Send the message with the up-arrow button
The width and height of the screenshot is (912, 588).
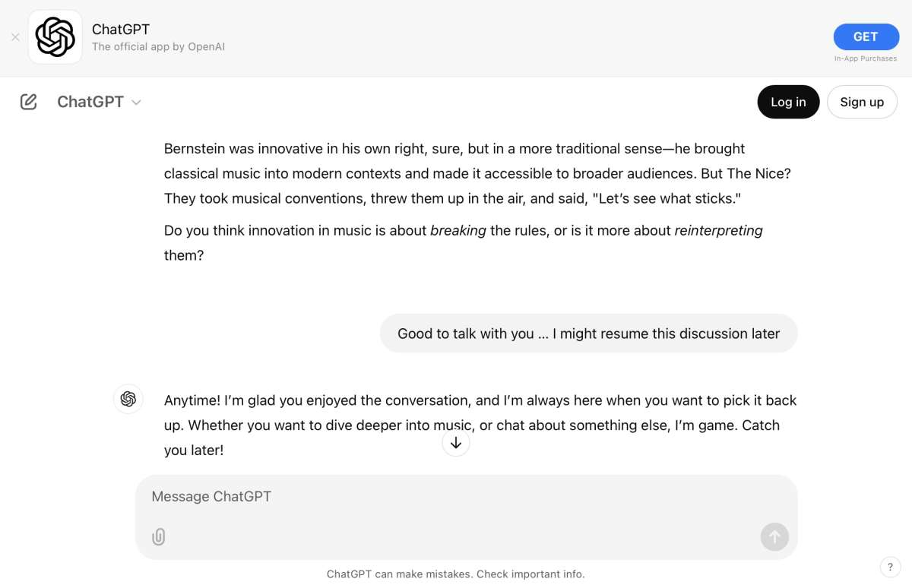coord(774,537)
